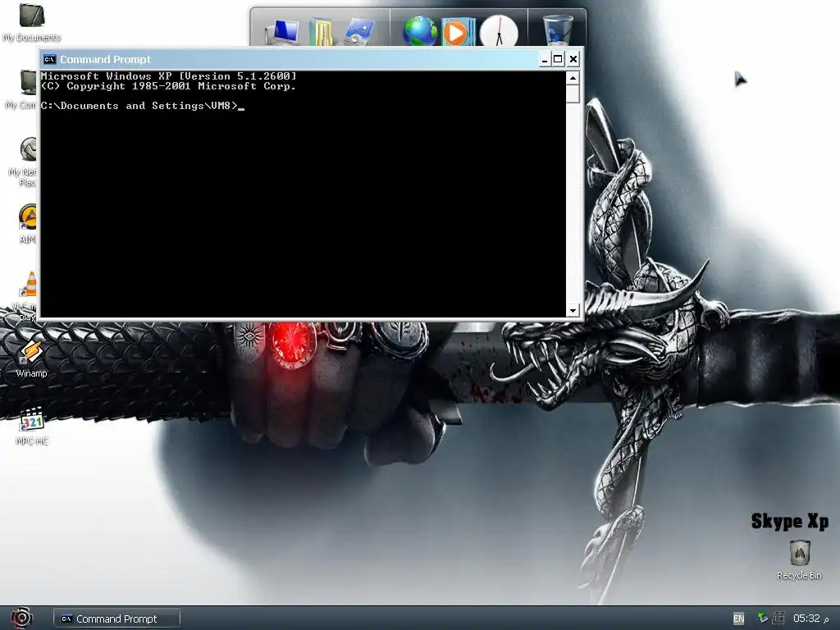This screenshot has height=630, width=840.
Task: Click the yellow folders icon in the dock
Action: click(321, 32)
